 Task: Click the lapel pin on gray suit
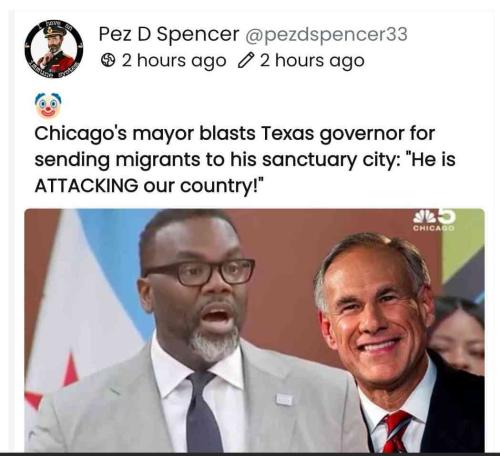[284, 399]
